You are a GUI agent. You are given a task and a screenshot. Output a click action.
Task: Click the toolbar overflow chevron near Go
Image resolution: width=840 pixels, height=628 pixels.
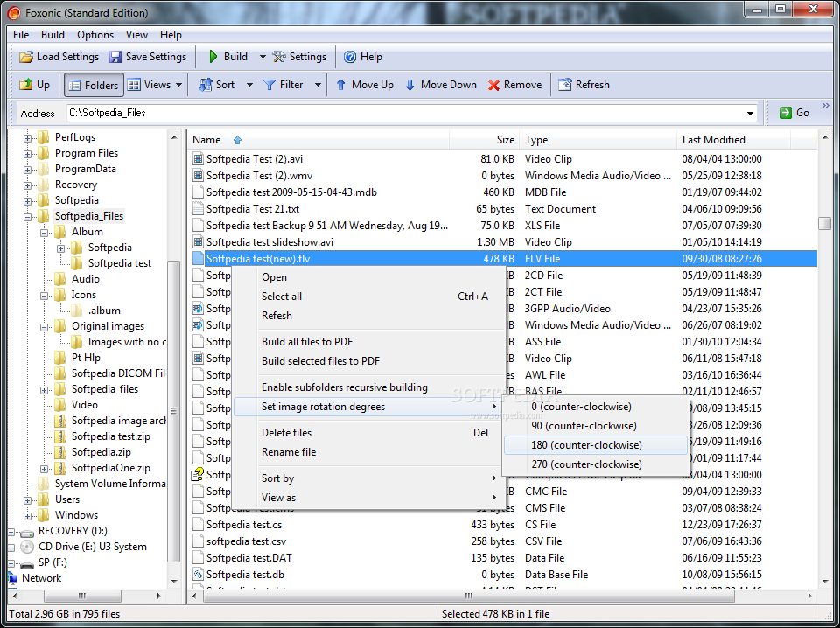(825, 105)
